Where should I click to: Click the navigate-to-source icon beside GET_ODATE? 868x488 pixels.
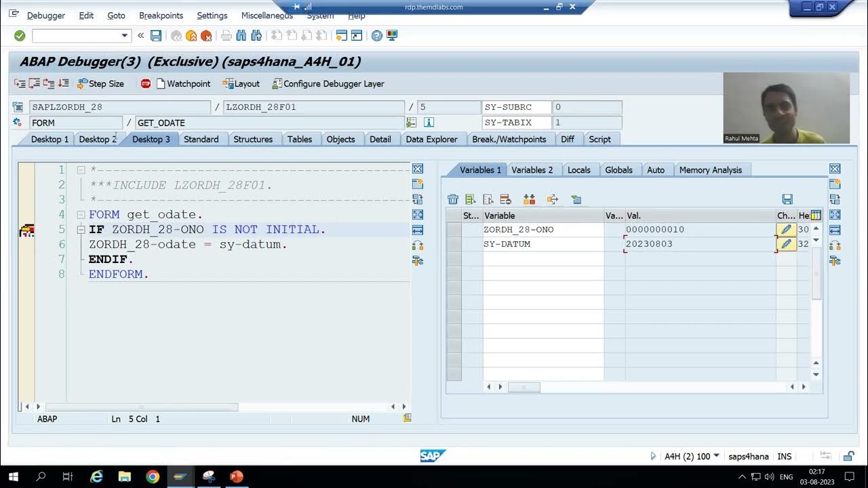[x=411, y=123]
